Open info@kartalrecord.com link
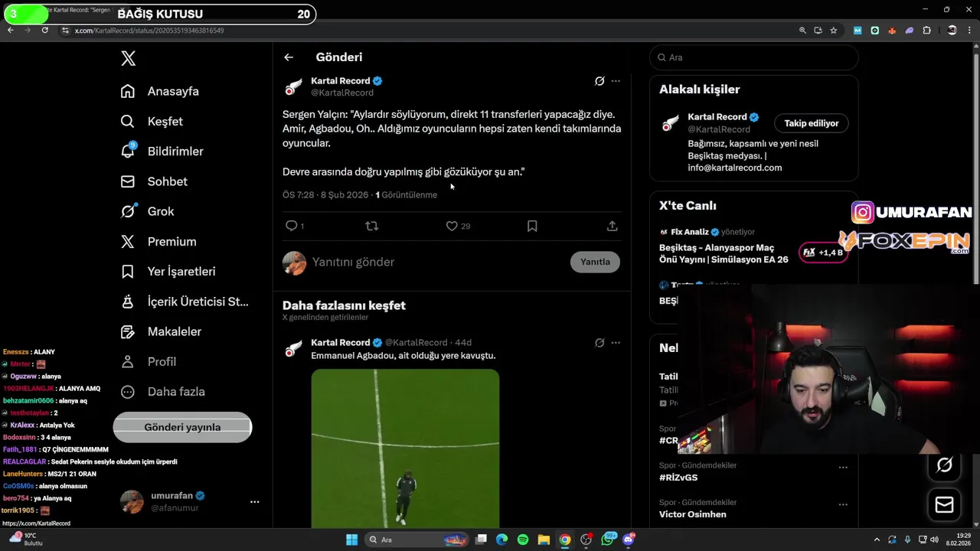 tap(735, 168)
